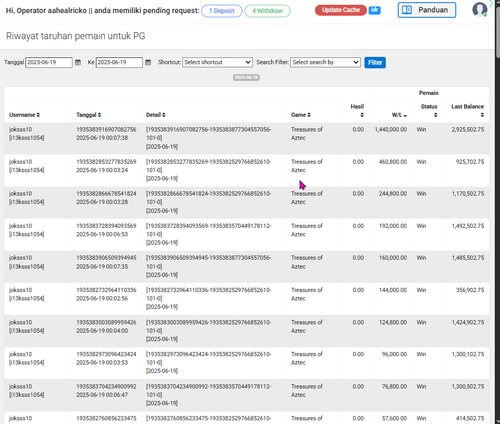The image size is (500, 424).
Task: Select W/L value 460,800.00
Action: tap(393, 162)
